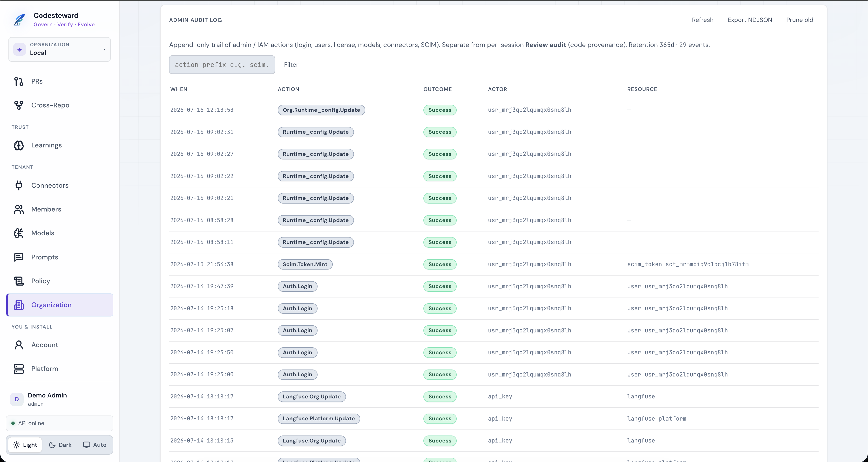Refresh the admin audit log
The image size is (868, 462).
(x=703, y=20)
